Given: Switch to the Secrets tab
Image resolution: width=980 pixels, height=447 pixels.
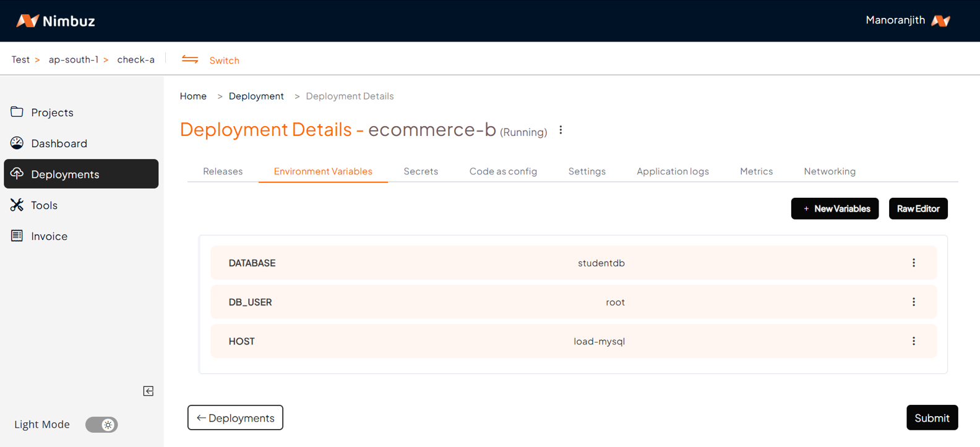Looking at the screenshot, I should click(x=421, y=171).
